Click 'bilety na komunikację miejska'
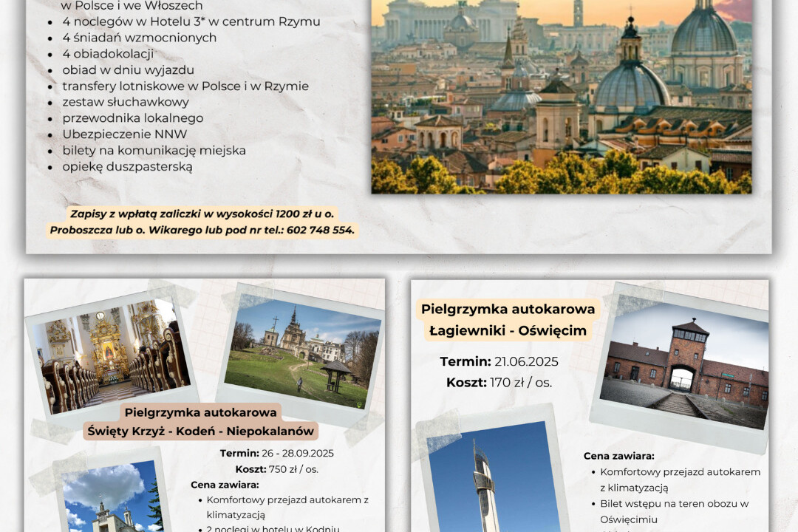 click(154, 151)
